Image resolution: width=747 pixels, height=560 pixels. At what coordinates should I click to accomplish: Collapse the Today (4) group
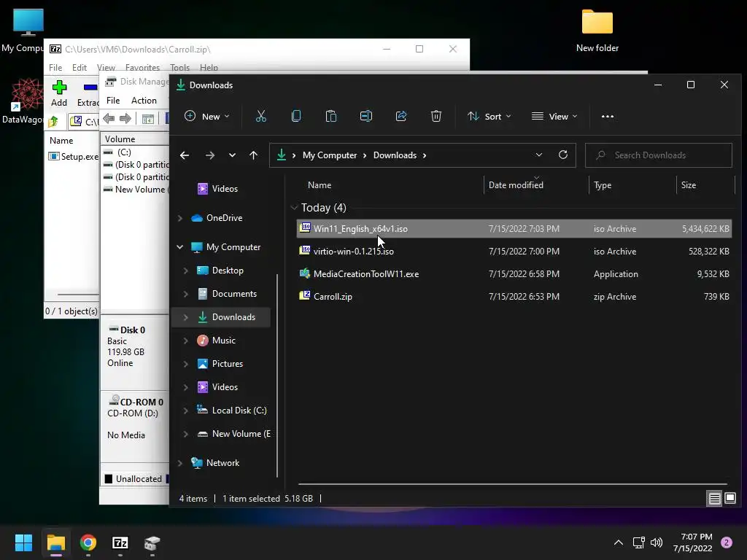[x=295, y=208]
